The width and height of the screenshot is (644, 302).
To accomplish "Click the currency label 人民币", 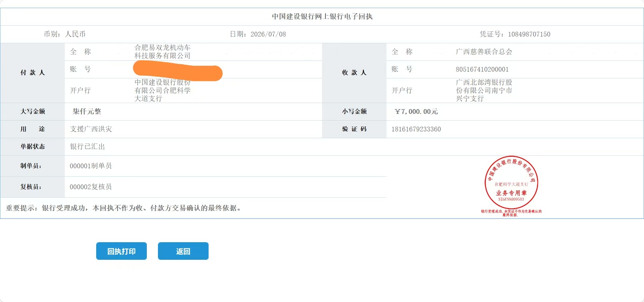I will tap(75, 34).
